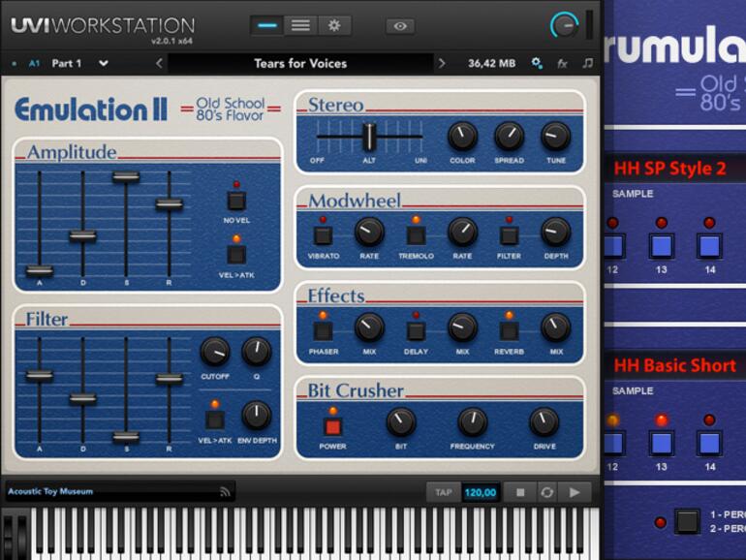Image resolution: width=746 pixels, height=560 pixels.
Task: Click the 120,00 tempo field
Action: 480,492
